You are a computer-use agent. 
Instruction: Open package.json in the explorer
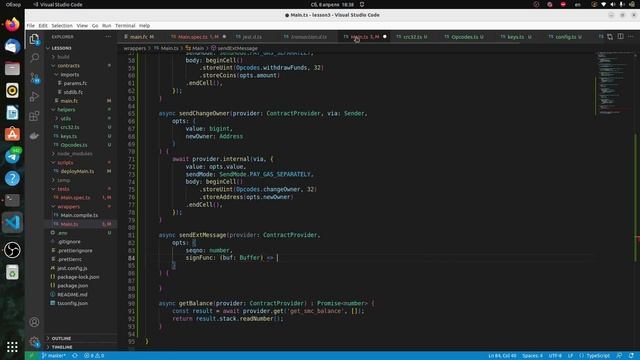tap(73, 286)
